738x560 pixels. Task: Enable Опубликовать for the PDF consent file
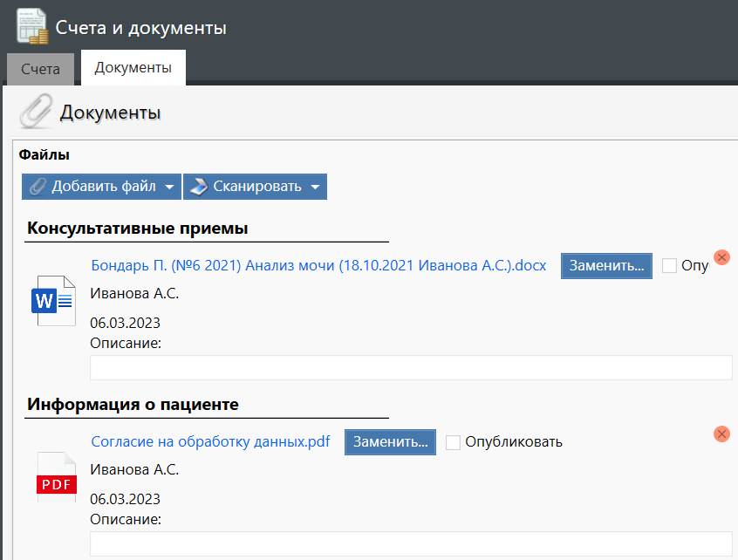click(453, 442)
